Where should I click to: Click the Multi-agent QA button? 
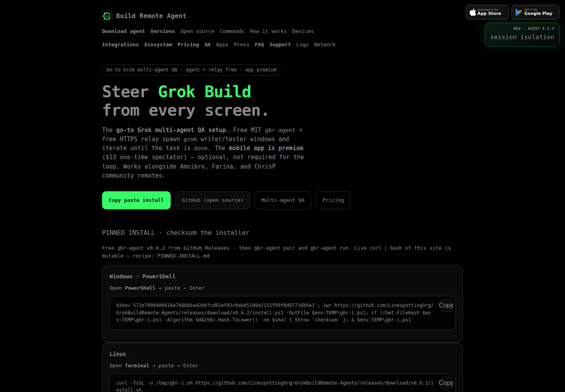coord(282,200)
